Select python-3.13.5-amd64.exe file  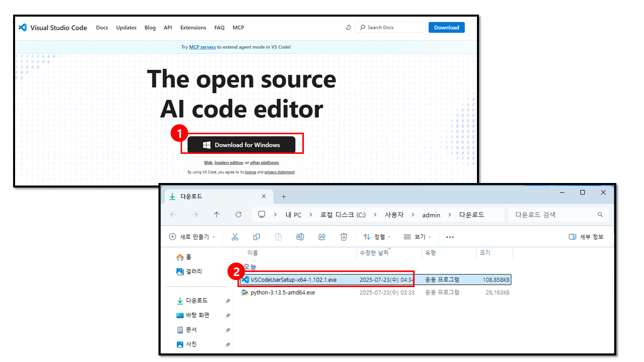click(375, 292)
